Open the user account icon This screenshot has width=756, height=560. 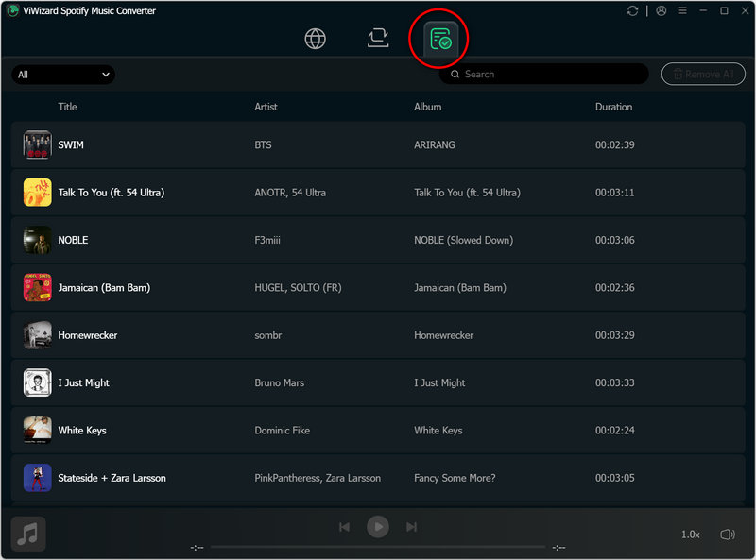(x=661, y=10)
